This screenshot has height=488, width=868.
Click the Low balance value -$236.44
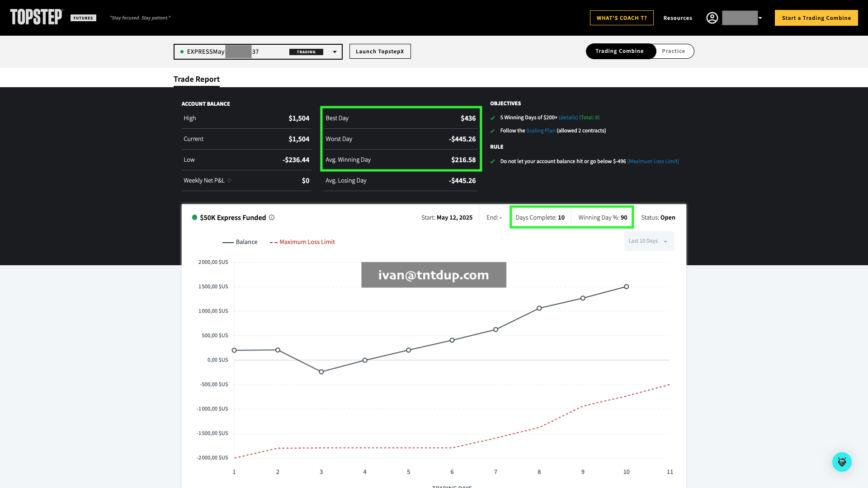296,160
